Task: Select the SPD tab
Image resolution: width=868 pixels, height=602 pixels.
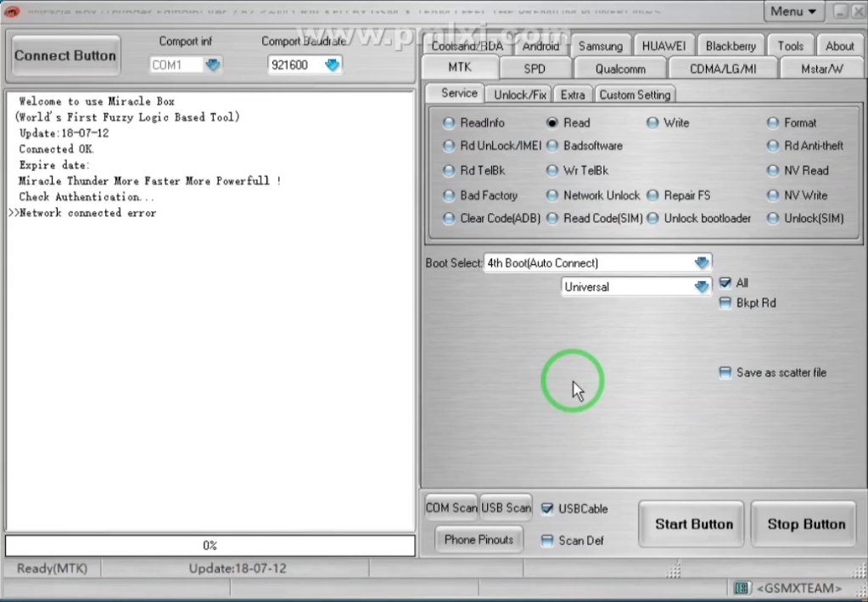Action: pos(535,69)
